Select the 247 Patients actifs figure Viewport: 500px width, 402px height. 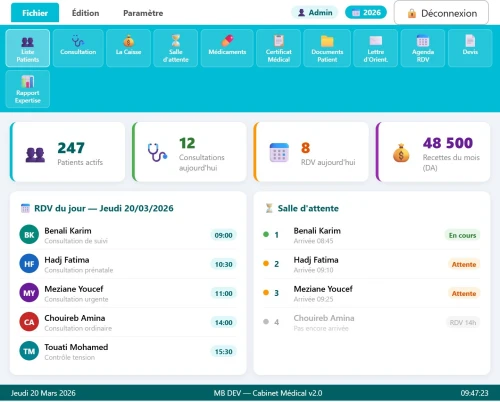(71, 148)
